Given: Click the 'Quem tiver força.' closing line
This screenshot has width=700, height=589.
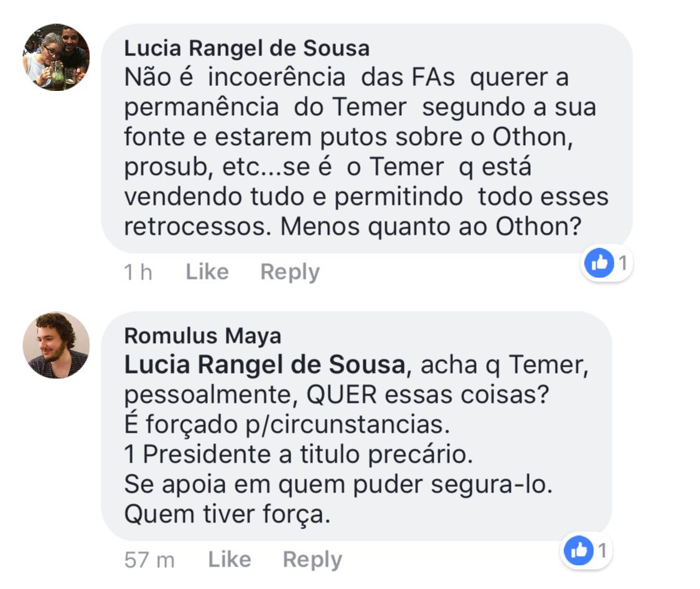Looking at the screenshot, I should click(227, 514).
